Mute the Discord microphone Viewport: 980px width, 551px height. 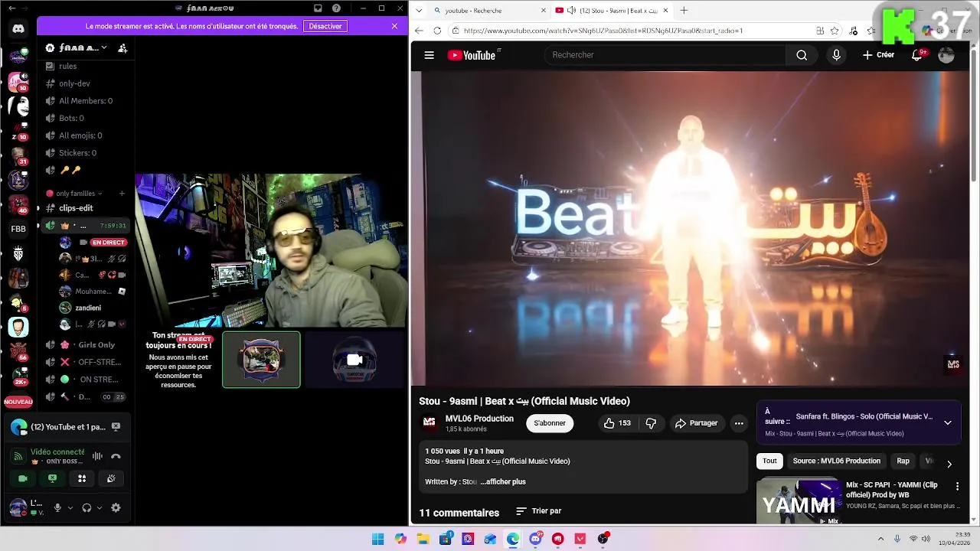coord(57,507)
